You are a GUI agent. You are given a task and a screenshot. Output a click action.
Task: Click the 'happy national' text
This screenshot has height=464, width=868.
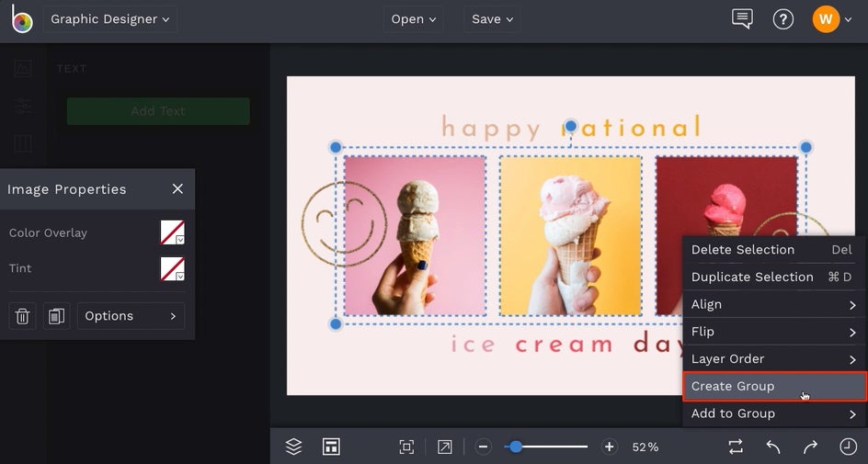571,127
